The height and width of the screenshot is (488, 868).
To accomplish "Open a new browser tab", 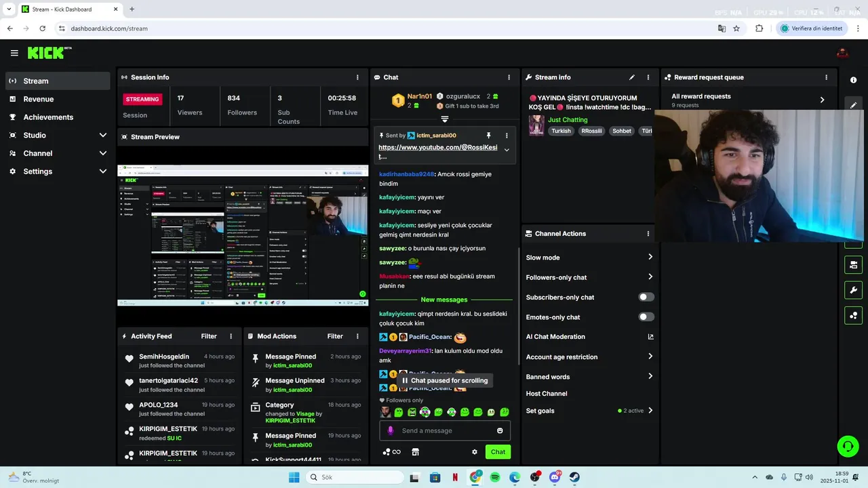I will point(132,9).
